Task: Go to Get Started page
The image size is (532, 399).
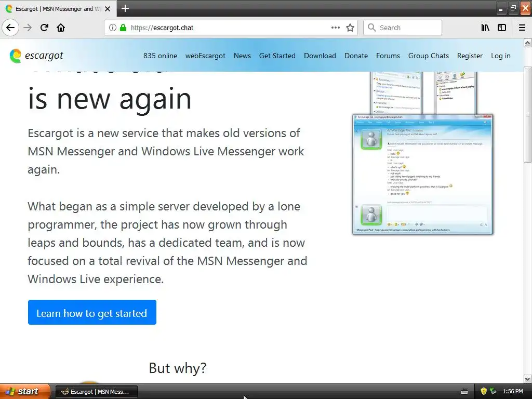Action: (277, 56)
